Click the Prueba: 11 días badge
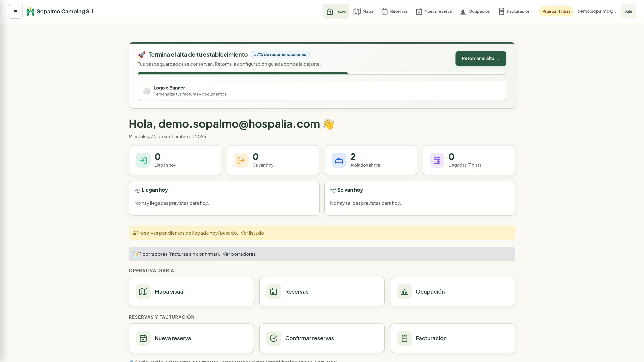 click(556, 12)
